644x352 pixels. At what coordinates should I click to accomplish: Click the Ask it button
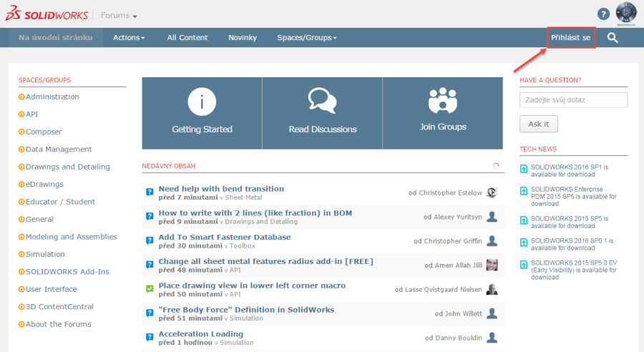pyautogui.click(x=538, y=124)
